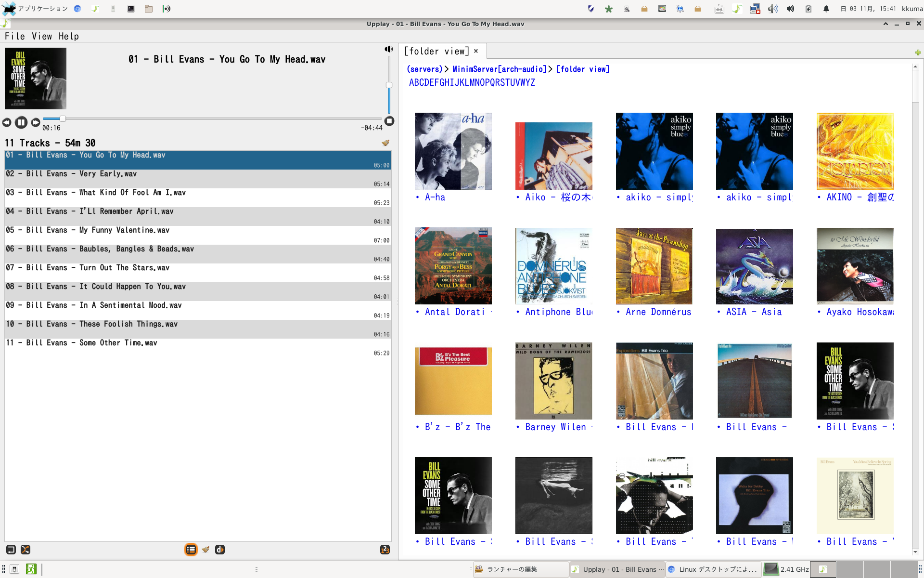Select track 01 You Go To My Head
924x578 pixels.
coord(198,160)
